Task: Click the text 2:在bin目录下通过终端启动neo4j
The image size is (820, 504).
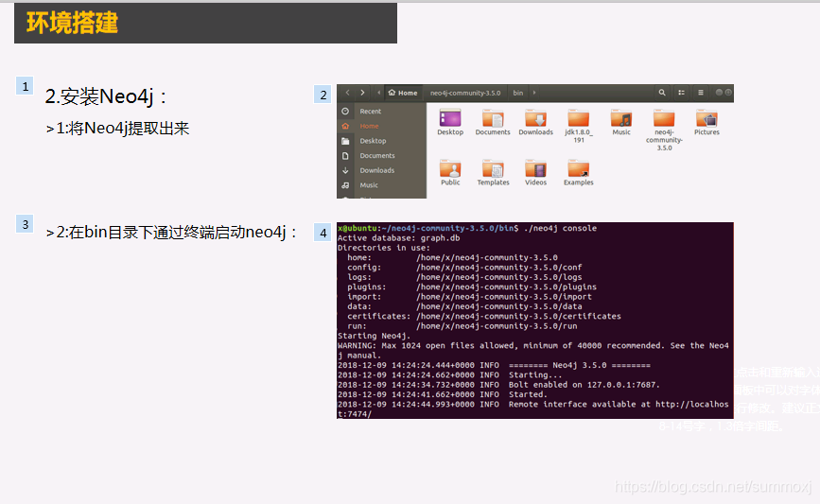Action: pyautogui.click(x=171, y=232)
